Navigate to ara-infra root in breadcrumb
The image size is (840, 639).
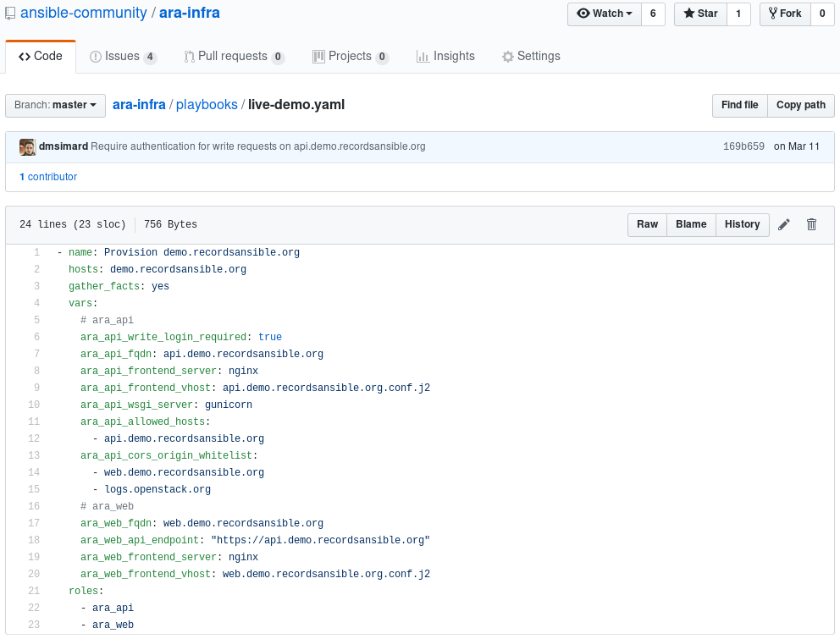[139, 105]
